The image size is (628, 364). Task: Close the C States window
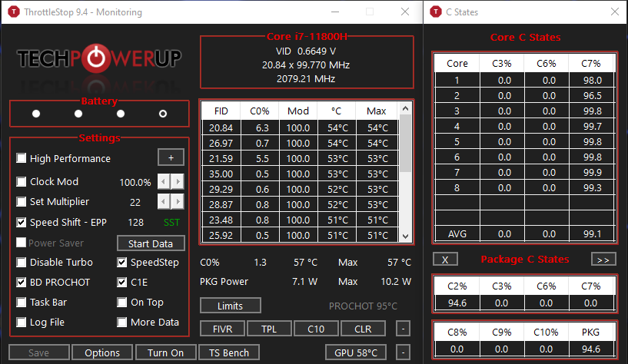coord(615,12)
